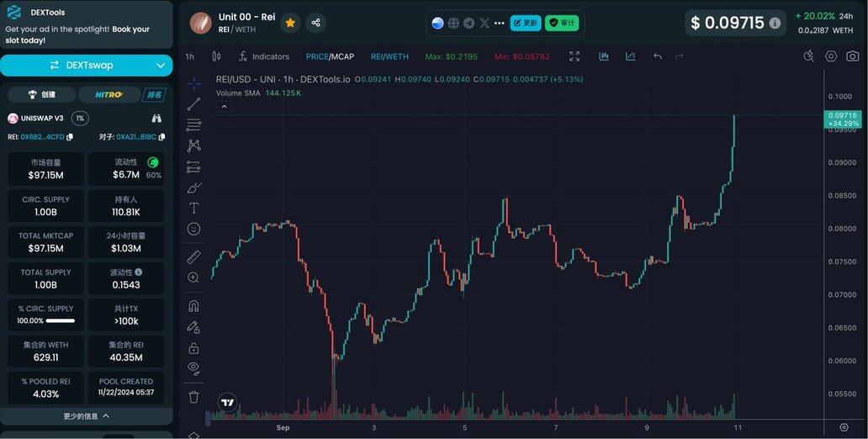Screen dimensions: 868x439
Task: Take a chart snapshot with camera icon
Action: click(x=853, y=56)
